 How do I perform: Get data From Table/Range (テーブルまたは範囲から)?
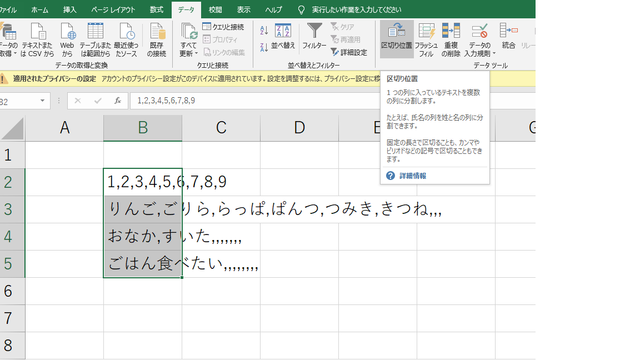[95, 39]
